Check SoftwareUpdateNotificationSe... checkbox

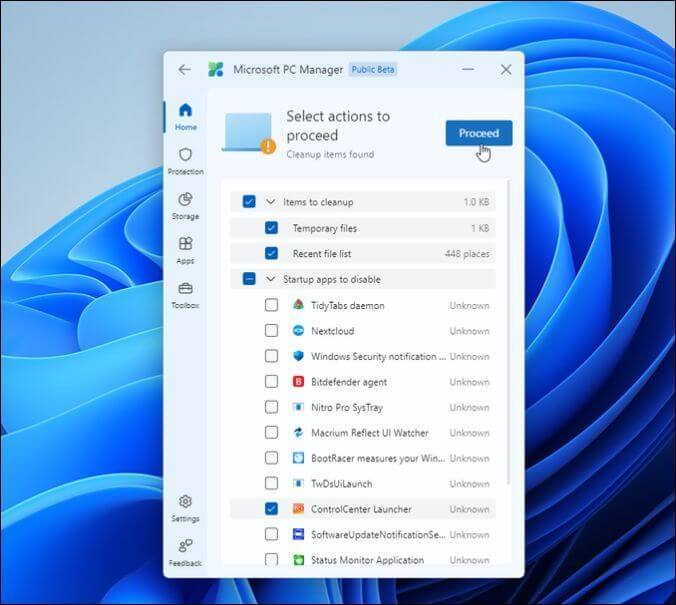(x=271, y=534)
